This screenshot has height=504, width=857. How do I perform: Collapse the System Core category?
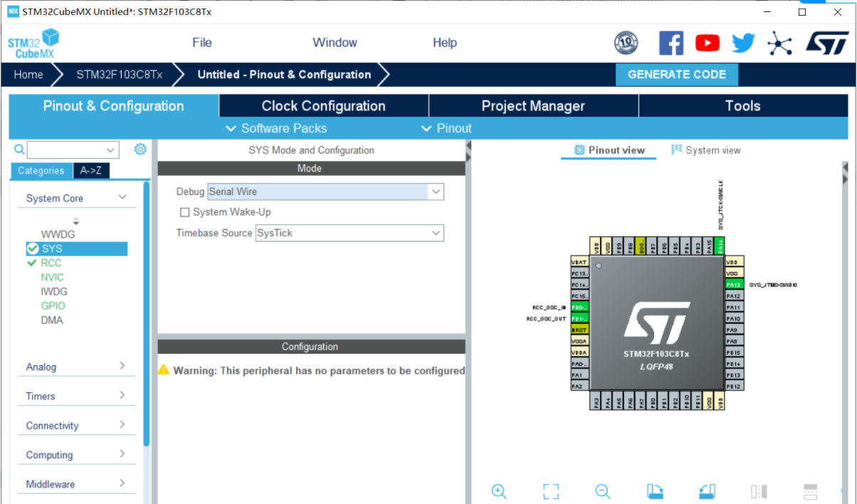(122, 197)
